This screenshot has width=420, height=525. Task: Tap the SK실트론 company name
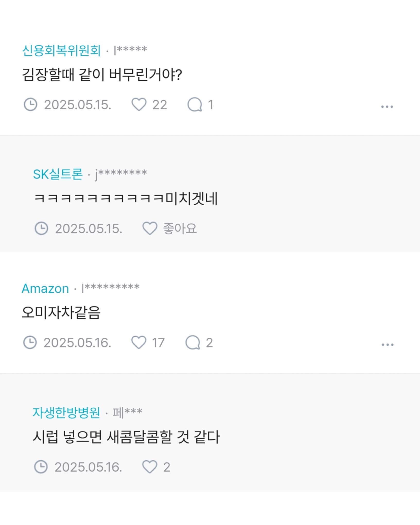click(x=58, y=174)
